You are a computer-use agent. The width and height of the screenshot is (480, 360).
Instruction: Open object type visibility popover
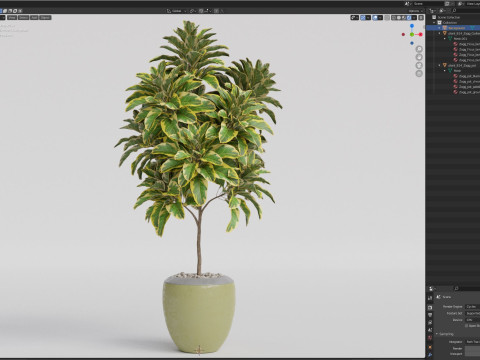[355, 17]
